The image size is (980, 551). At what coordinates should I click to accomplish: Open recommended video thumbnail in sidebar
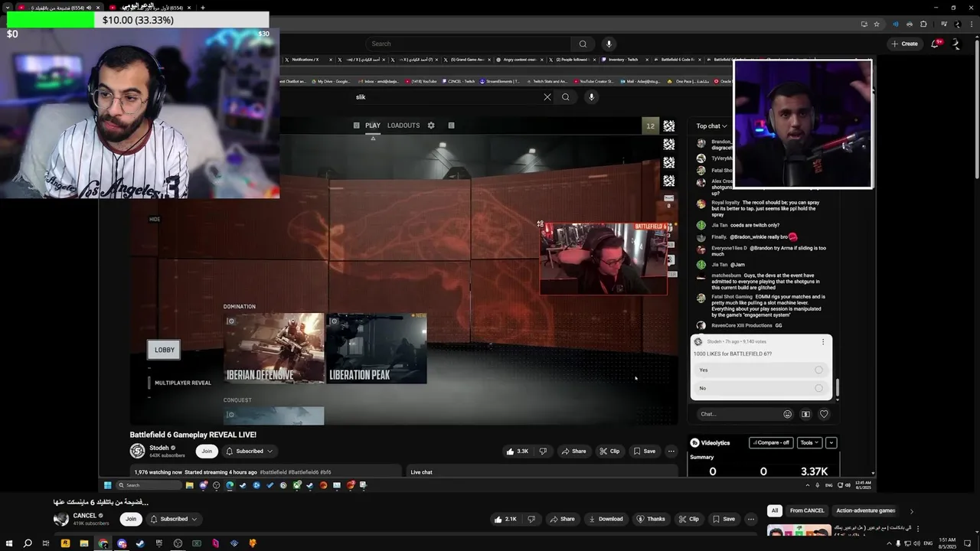(x=799, y=530)
